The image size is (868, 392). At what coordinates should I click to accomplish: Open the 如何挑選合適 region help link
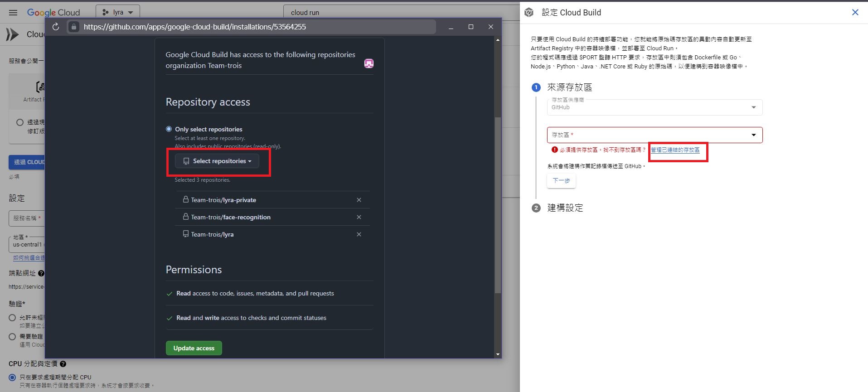29,258
